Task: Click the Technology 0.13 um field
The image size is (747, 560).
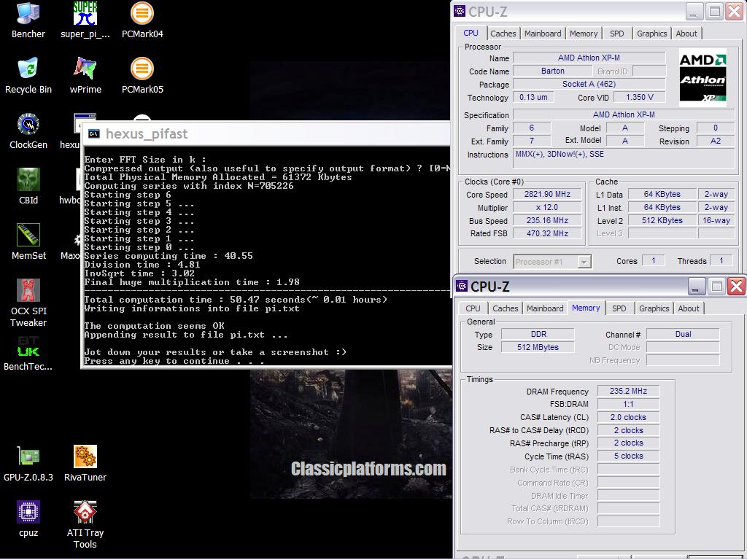Action: (533, 97)
